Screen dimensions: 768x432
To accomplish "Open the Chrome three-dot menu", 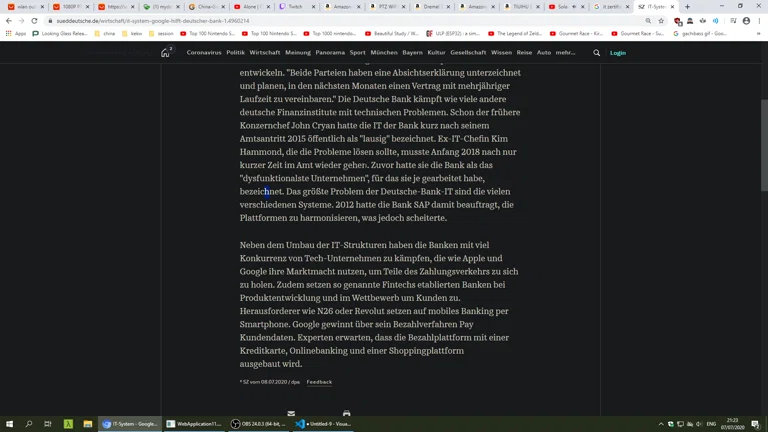I will (x=759, y=21).
